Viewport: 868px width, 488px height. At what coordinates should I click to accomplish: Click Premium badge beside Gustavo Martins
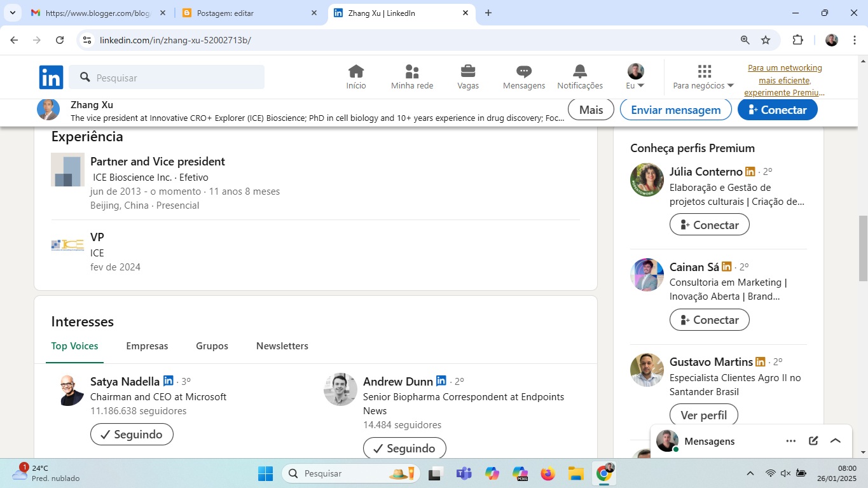pos(761,361)
